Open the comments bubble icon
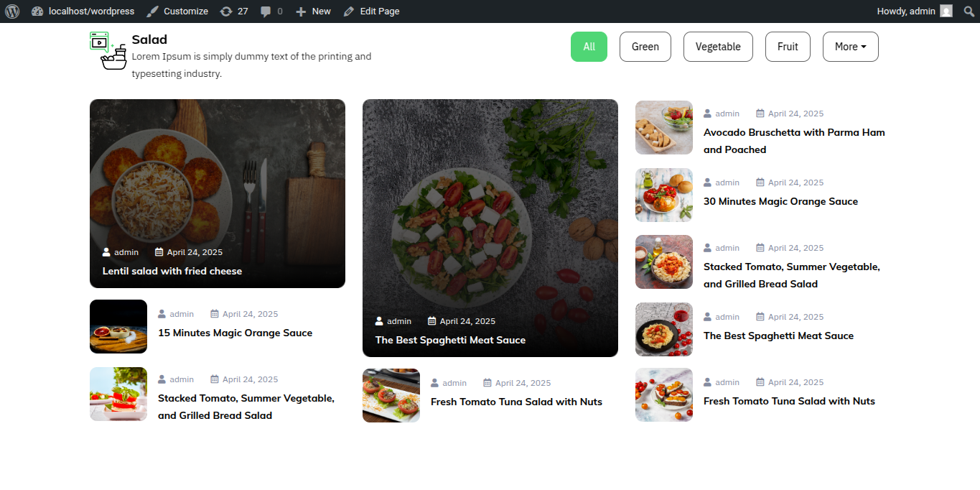The width and height of the screenshot is (980, 490). pyautogui.click(x=266, y=11)
